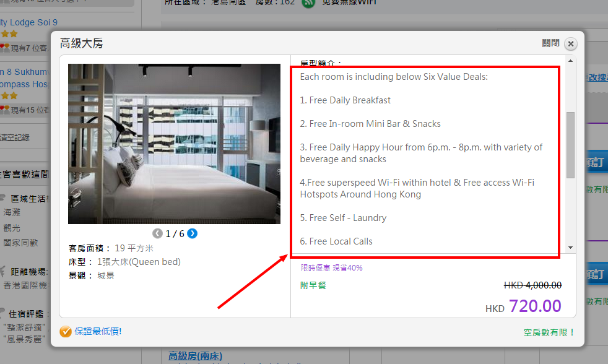Click the HKD 720.00 price
Image resolution: width=608 pixels, height=364 pixels.
pyautogui.click(x=523, y=306)
